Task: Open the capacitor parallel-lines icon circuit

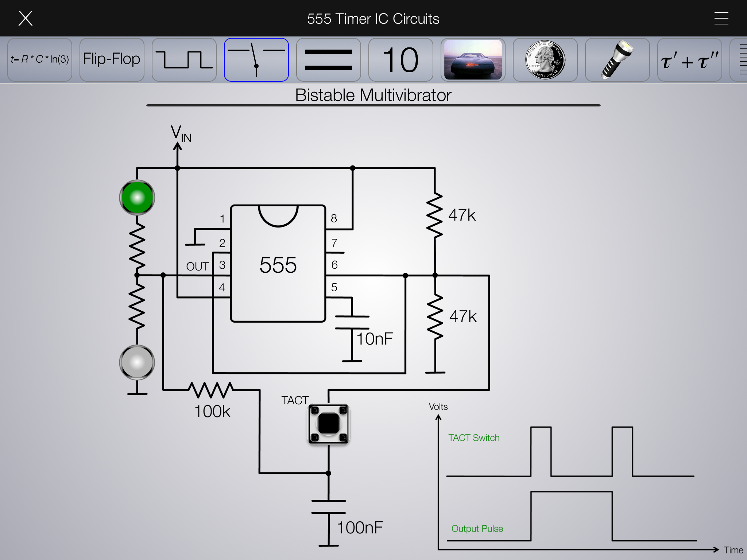Action: coord(328,60)
